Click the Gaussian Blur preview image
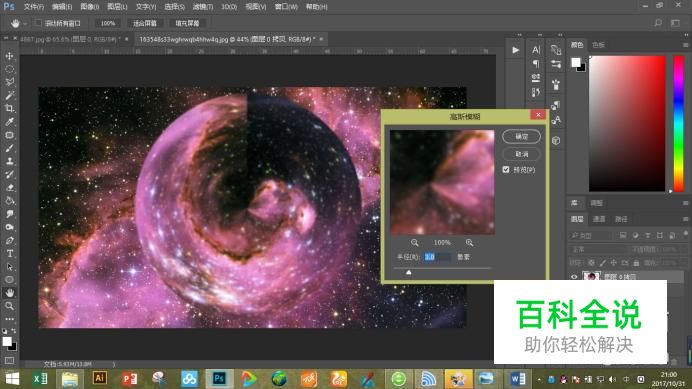The image size is (692, 389). (442, 182)
